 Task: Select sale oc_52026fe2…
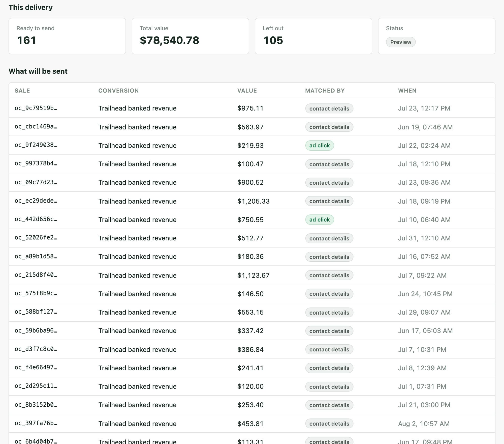36,238
